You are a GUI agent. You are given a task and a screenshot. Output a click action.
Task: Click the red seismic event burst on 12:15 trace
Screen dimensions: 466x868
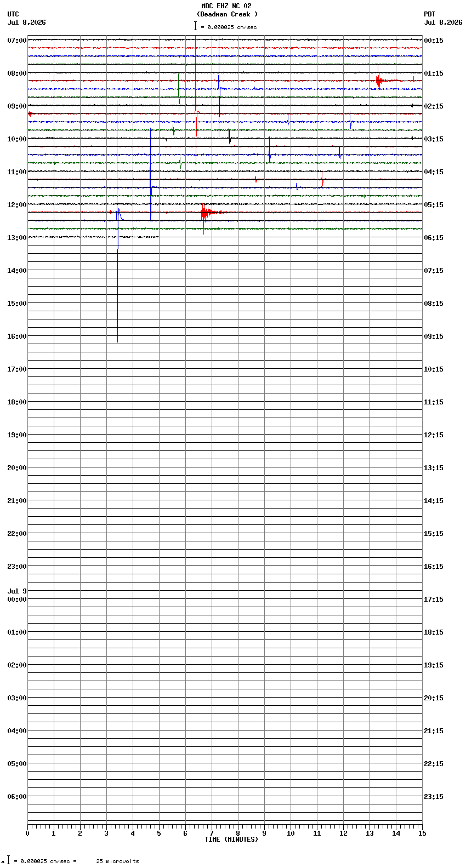tap(207, 213)
